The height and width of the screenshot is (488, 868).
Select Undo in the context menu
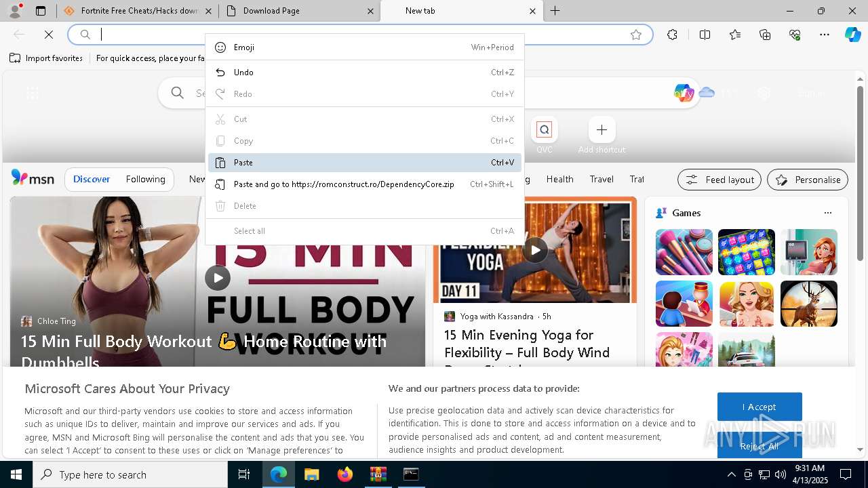click(365, 73)
